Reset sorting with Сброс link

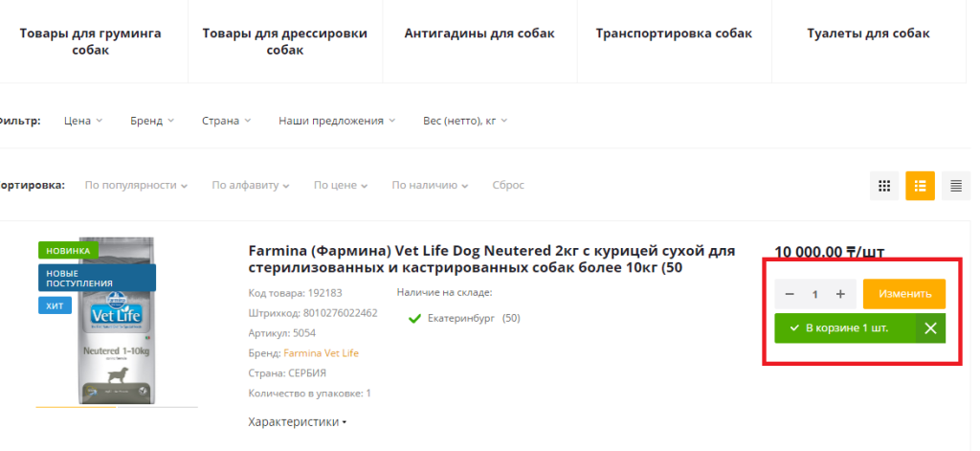click(508, 185)
